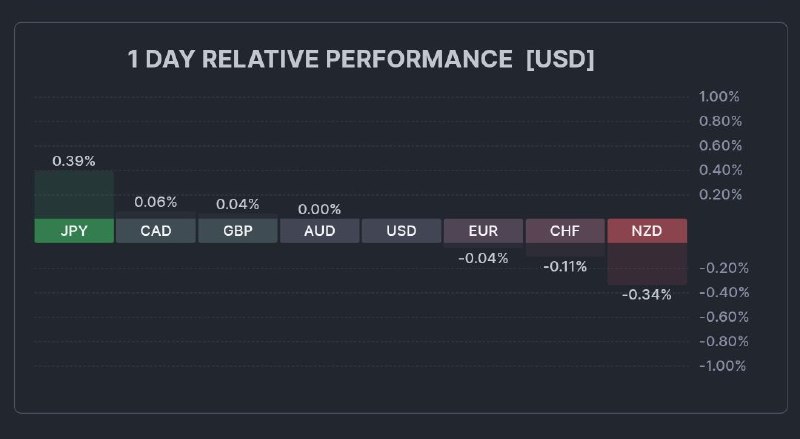Click the 0.06% value above CAD
Viewport: 800px width, 439px height.
point(156,202)
